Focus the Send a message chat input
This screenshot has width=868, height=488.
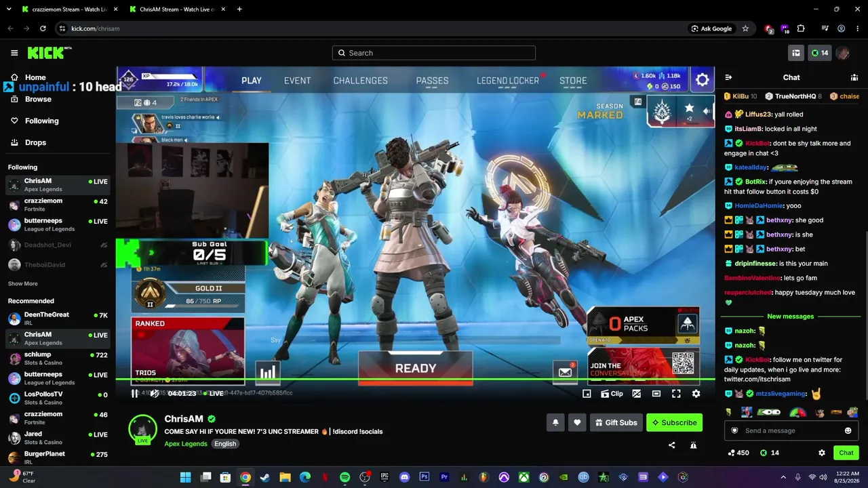[791, 430]
